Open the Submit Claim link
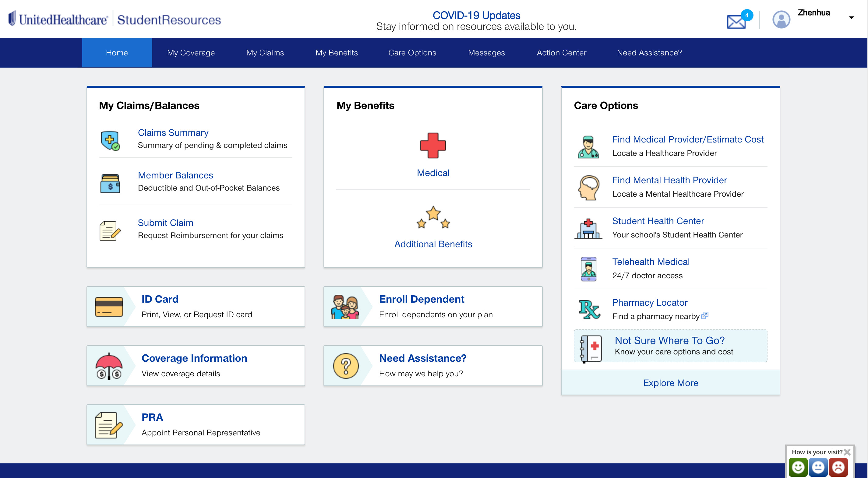 (x=165, y=223)
